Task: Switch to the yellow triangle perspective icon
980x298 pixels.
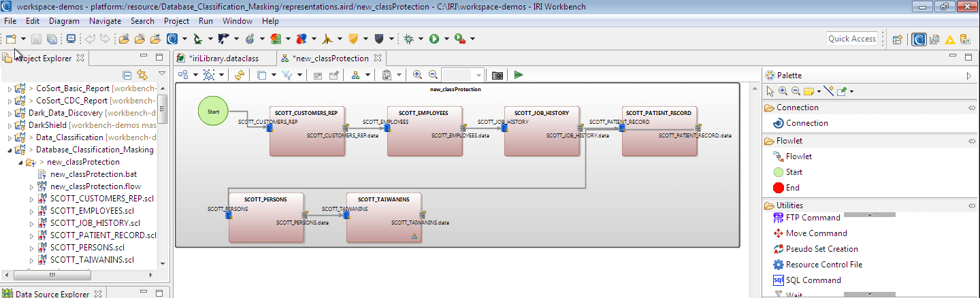Action: (949, 39)
